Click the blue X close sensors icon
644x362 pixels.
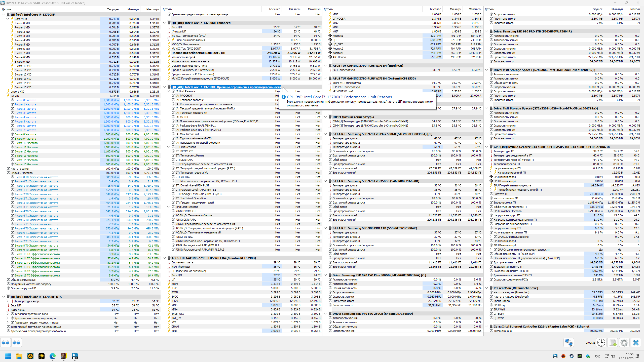(x=636, y=343)
